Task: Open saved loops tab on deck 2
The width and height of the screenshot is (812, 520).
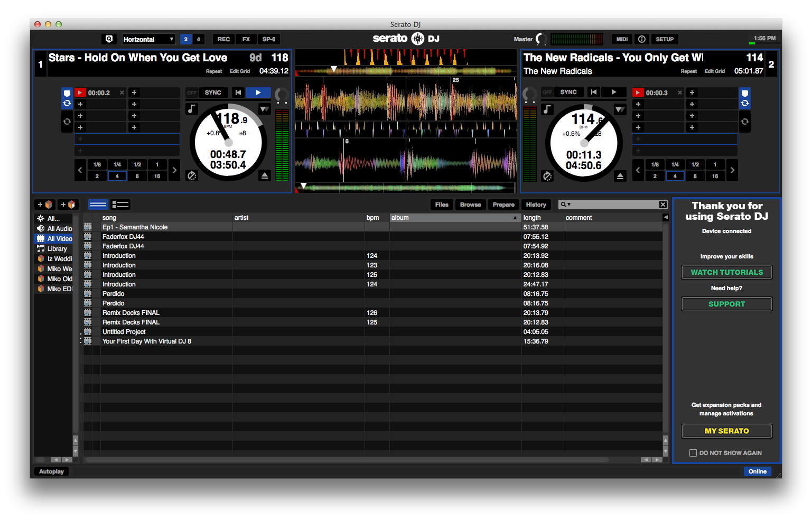Action: tap(745, 122)
